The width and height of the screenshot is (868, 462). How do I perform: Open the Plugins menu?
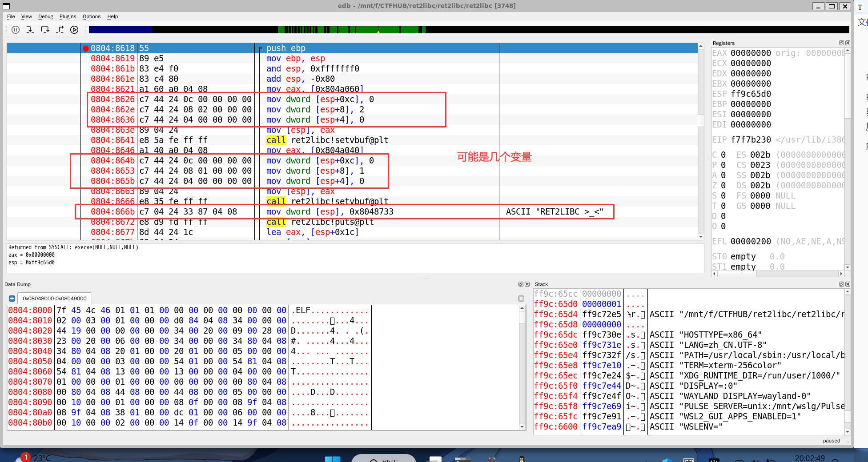tap(68, 16)
